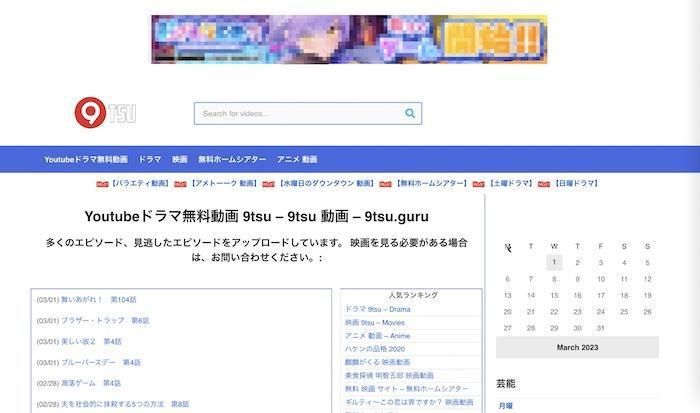The image size is (700, 413).
Task: Open 美しい彼2 第4話 episode link
Action: 91,342
